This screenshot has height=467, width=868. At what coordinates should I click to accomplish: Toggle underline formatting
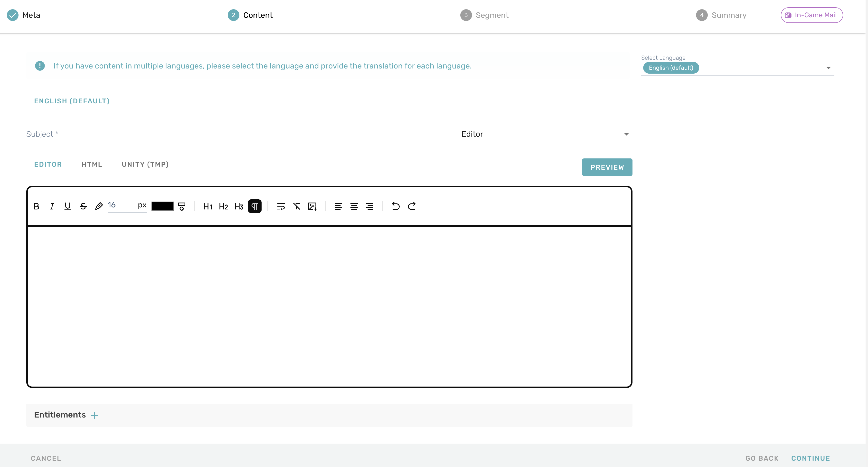click(67, 206)
